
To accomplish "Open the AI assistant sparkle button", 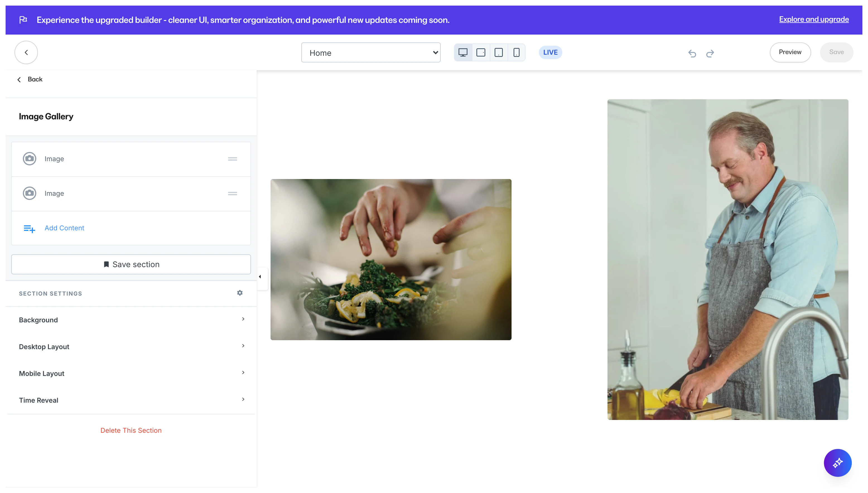I will pyautogui.click(x=837, y=463).
